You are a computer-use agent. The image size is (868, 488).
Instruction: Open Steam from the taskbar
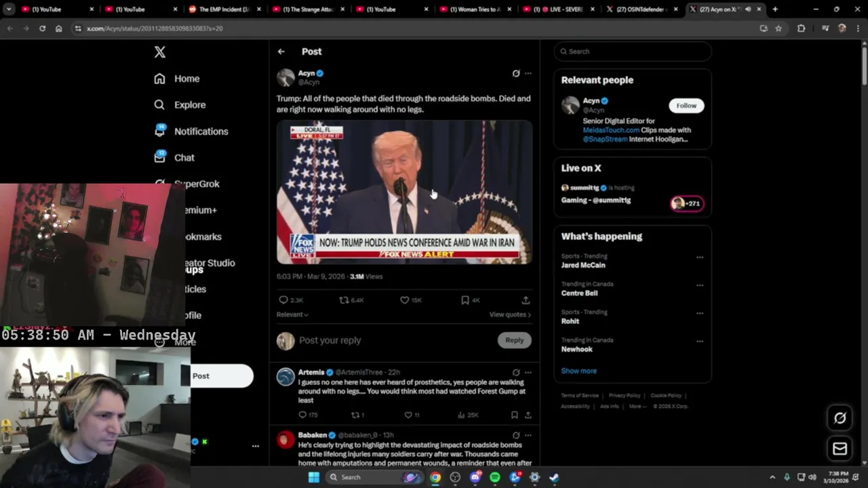(554, 477)
